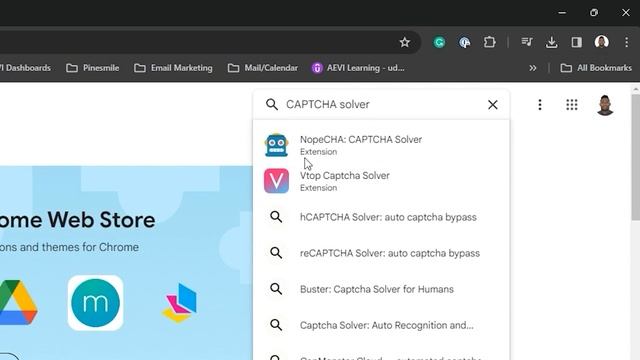Image resolution: width=640 pixels, height=360 pixels.
Task: Open the AEVI Learning bookmark
Action: [358, 68]
